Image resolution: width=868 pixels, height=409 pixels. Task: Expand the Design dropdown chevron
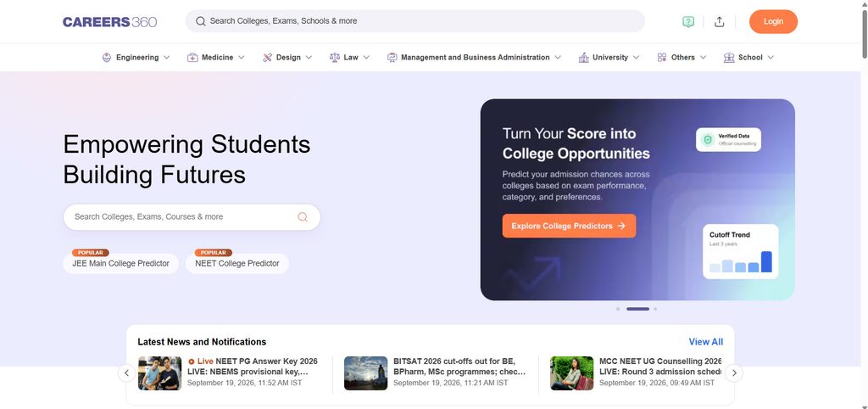(309, 57)
